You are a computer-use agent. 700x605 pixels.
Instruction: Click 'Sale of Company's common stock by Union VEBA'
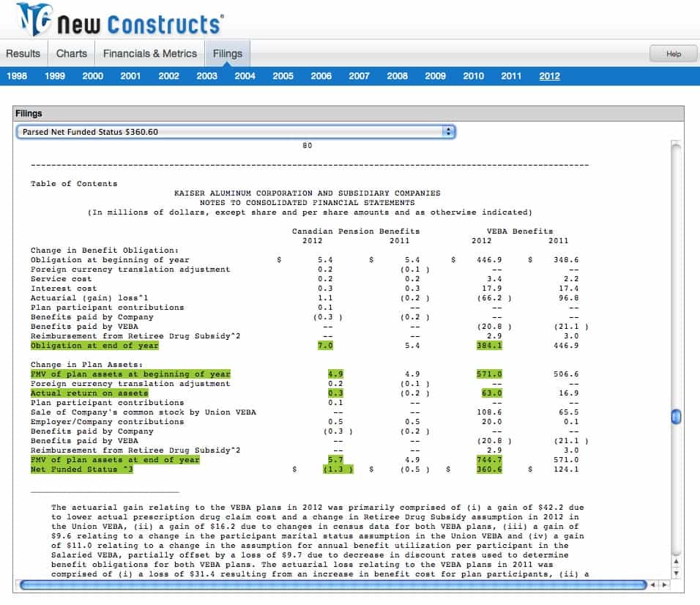(144, 412)
